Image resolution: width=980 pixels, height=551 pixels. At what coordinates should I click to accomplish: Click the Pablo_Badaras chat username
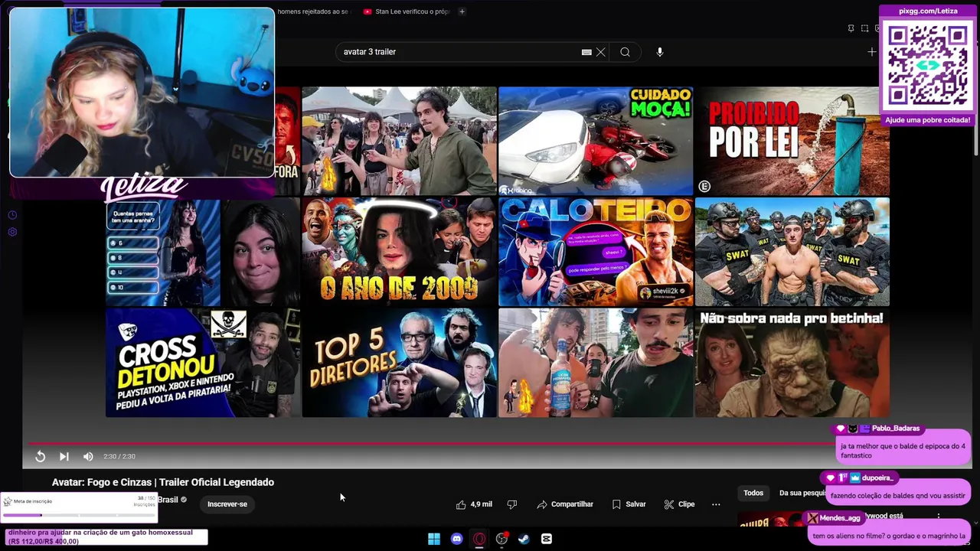[896, 429]
